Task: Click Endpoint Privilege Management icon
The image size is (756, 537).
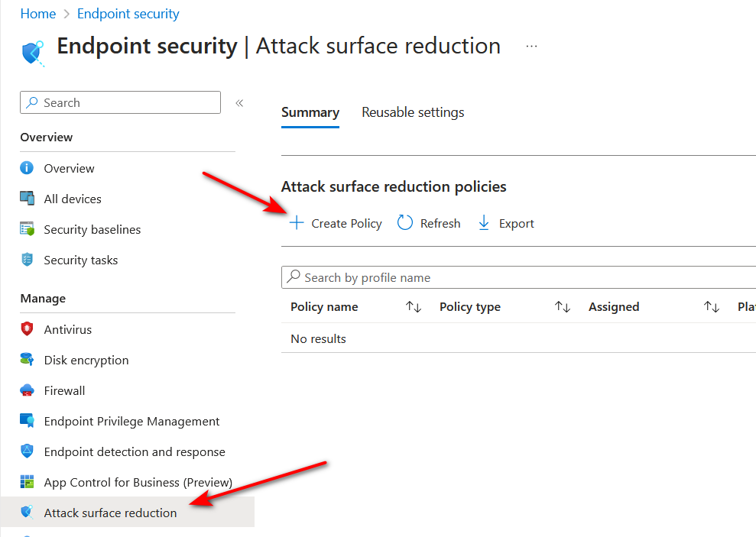Action: tap(27, 421)
